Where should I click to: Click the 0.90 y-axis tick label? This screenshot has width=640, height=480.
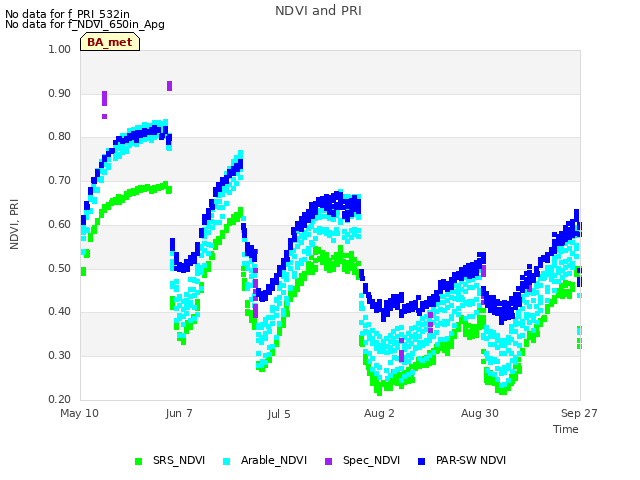pos(60,93)
